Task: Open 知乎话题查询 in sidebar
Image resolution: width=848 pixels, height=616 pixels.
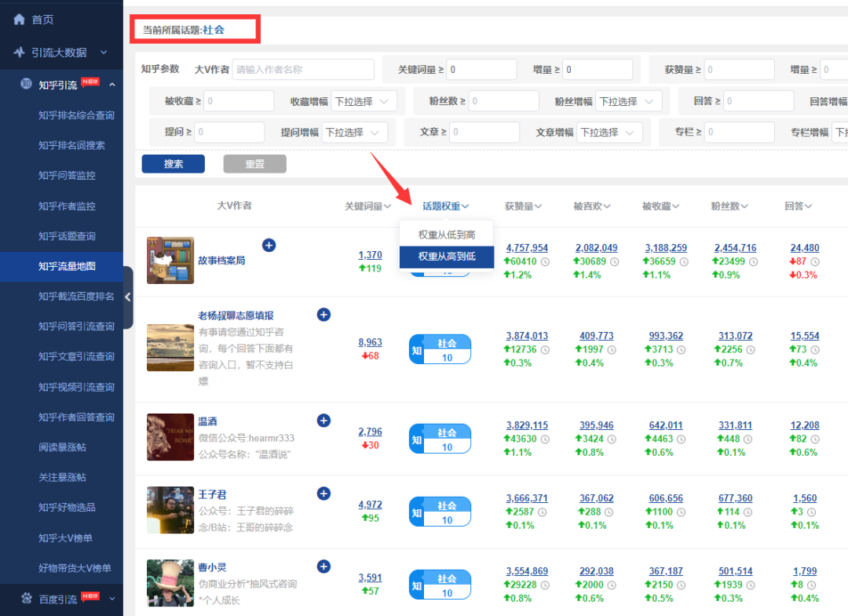Action: (67, 236)
